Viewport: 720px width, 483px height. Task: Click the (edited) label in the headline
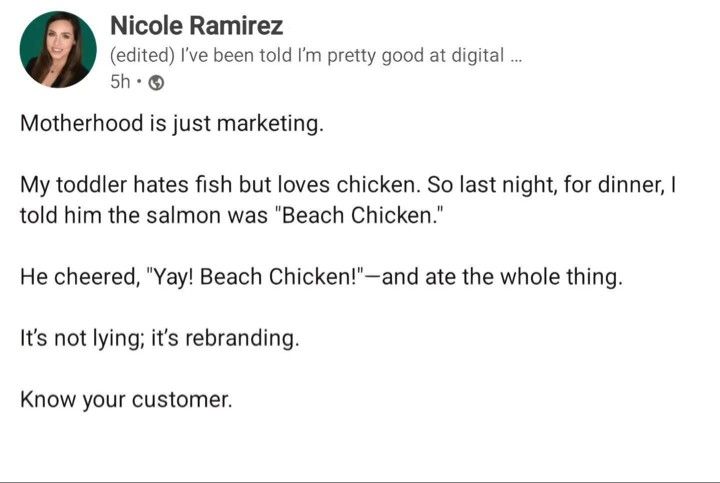(142, 56)
